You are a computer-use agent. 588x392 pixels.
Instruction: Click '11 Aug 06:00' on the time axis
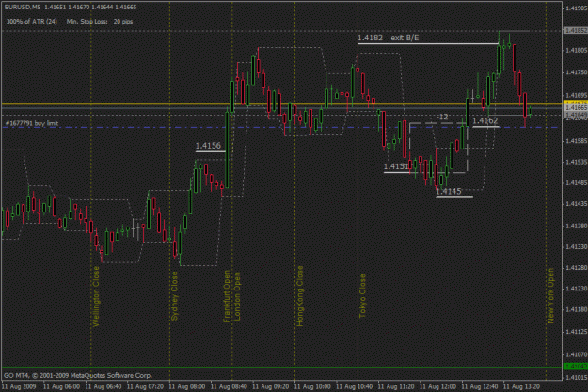pos(61,386)
